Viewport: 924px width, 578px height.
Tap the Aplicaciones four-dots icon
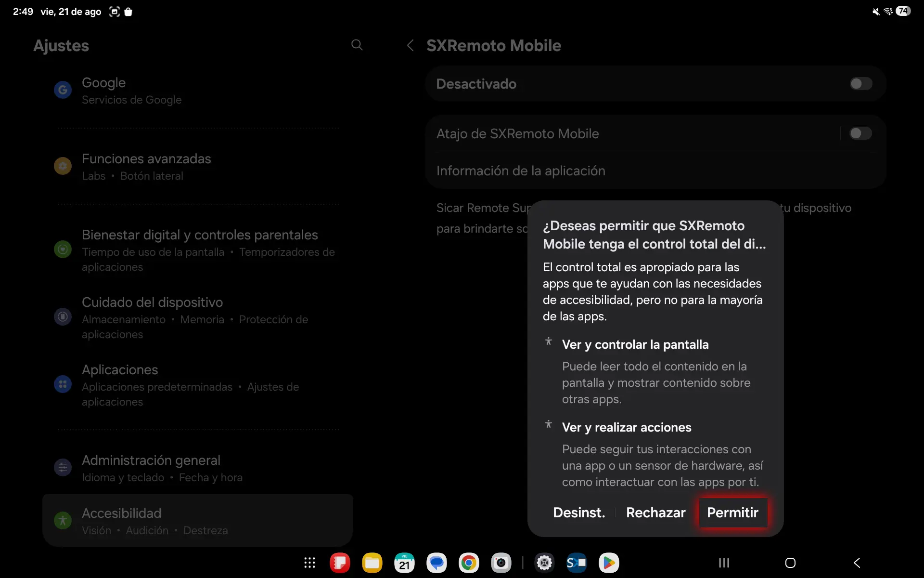pos(63,384)
